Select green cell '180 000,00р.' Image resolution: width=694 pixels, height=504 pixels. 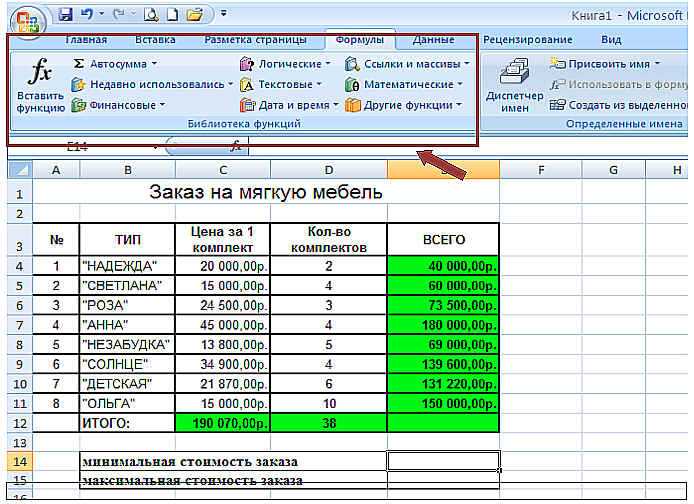coord(443,325)
